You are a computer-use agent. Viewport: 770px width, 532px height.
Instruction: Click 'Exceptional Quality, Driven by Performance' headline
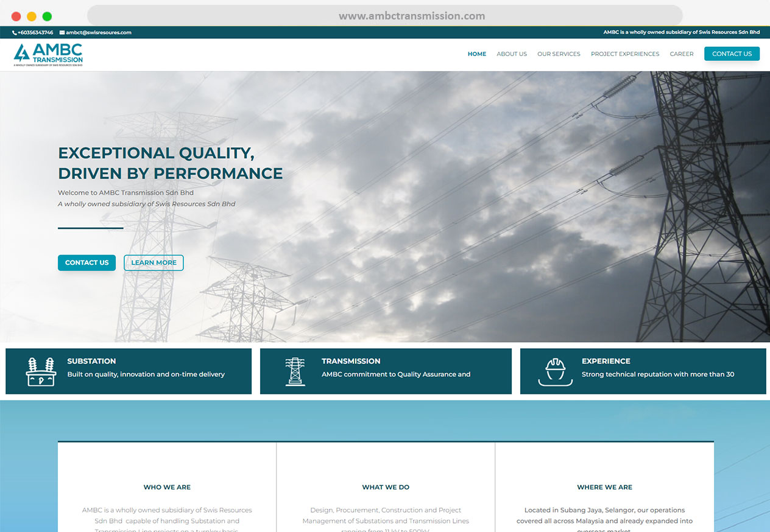click(x=171, y=163)
